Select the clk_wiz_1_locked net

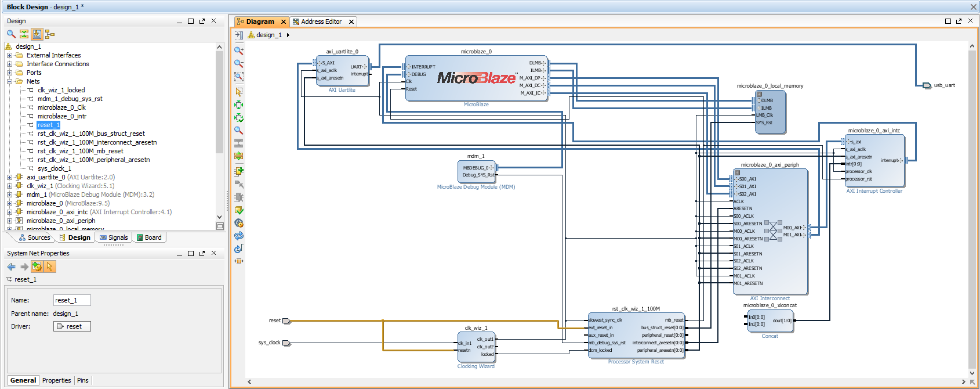pos(61,90)
